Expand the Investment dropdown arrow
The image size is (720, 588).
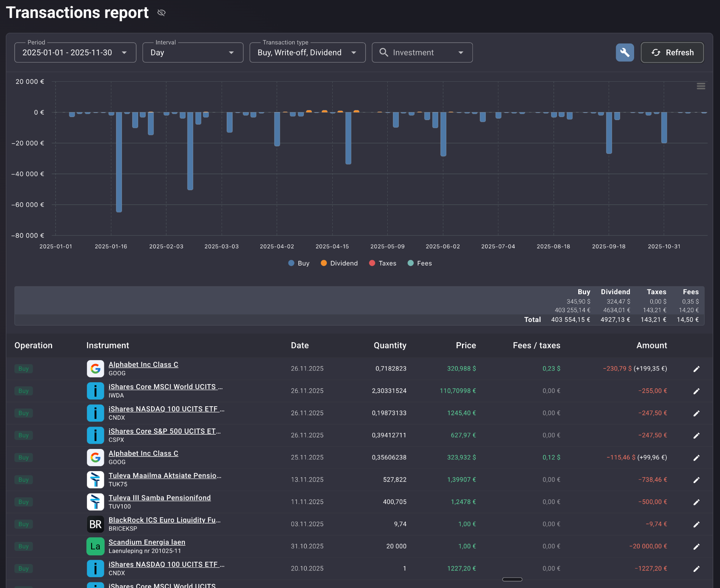click(461, 52)
